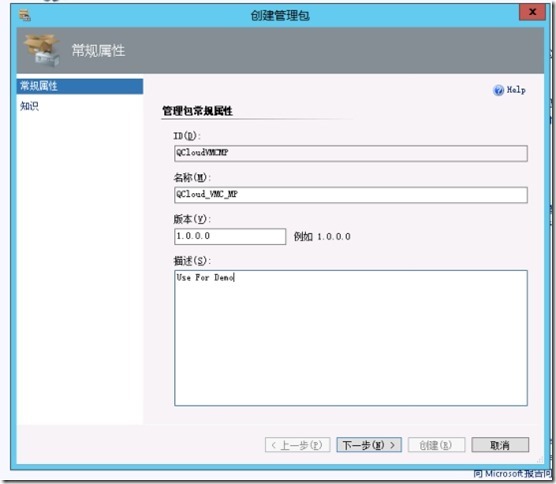The width and height of the screenshot is (556, 484).
Task: Click the title bar window icon
Action: pyautogui.click(x=25, y=15)
